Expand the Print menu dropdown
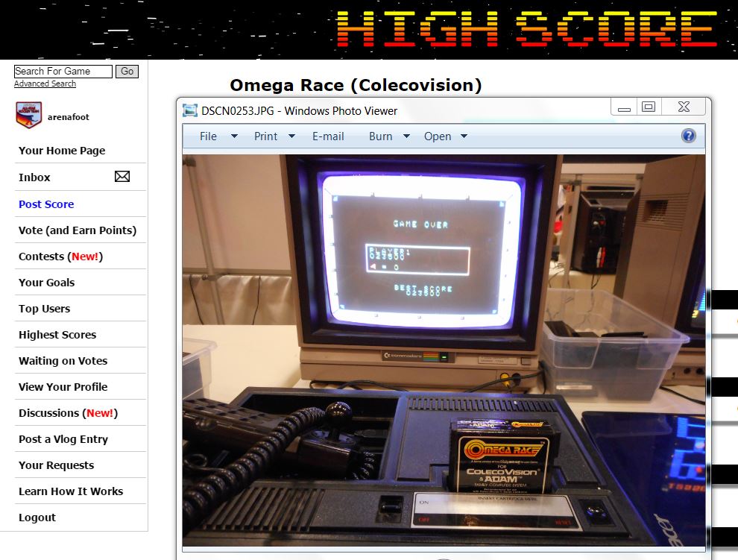 (274, 136)
